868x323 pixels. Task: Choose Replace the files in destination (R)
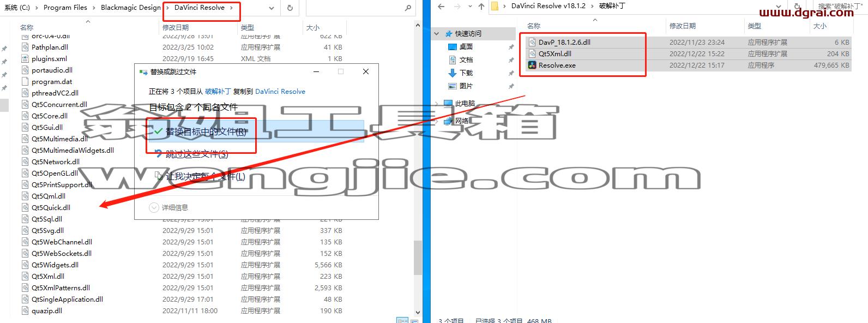click(x=255, y=131)
